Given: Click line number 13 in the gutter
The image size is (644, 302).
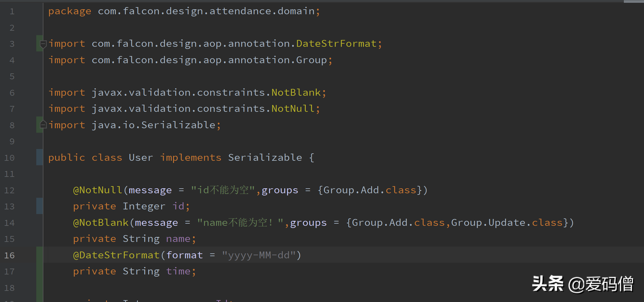Looking at the screenshot, I should point(9,206).
